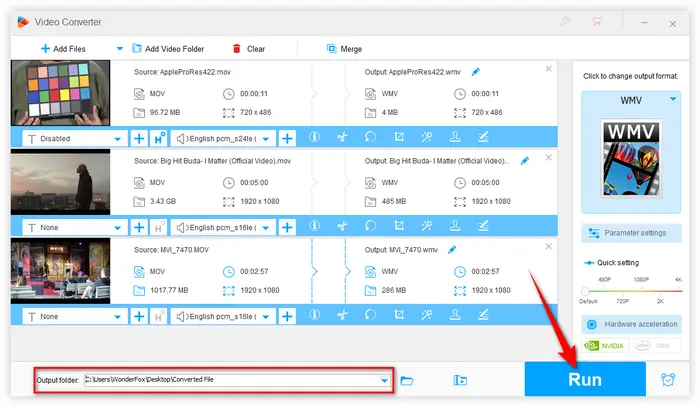Open audio track dropdown for Big Hit Buda row
700x407 pixels.
223,228
